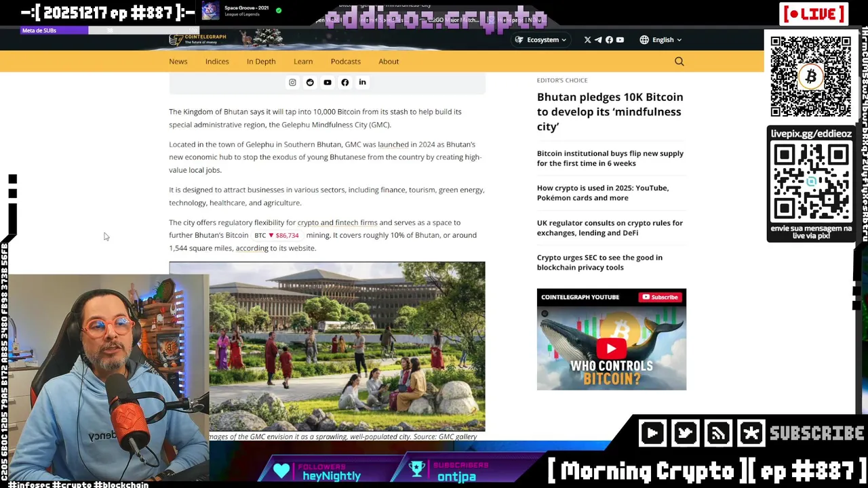This screenshot has width=868, height=488.
Task: Open 'UK regulator consults on crypto rules' article
Action: [x=610, y=228]
